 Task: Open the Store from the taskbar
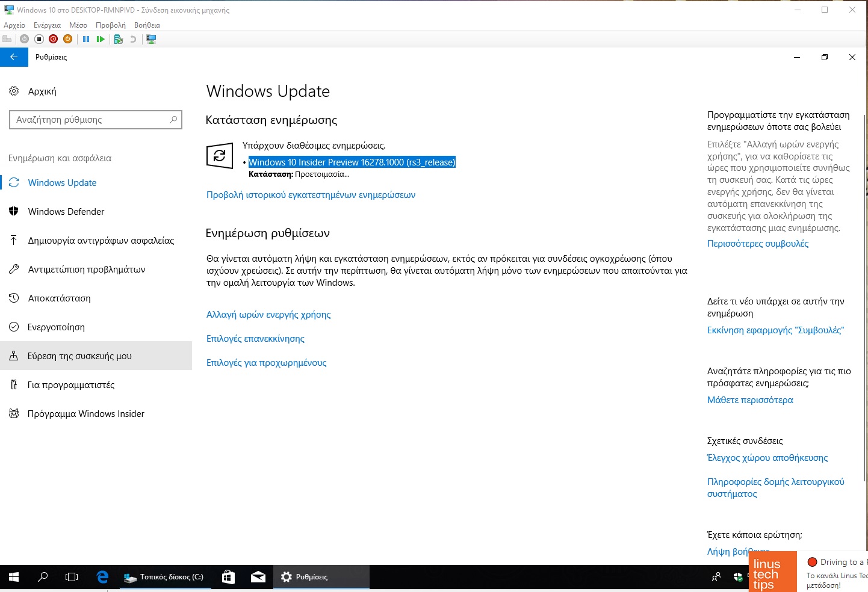(x=228, y=577)
